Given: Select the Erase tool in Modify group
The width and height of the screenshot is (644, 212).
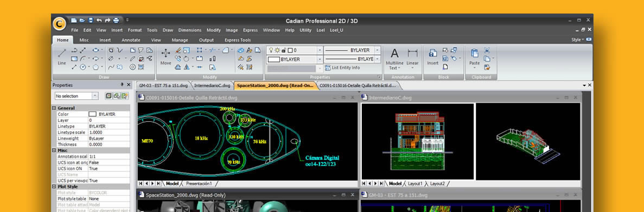Looking at the screenshot, I should (178, 50).
